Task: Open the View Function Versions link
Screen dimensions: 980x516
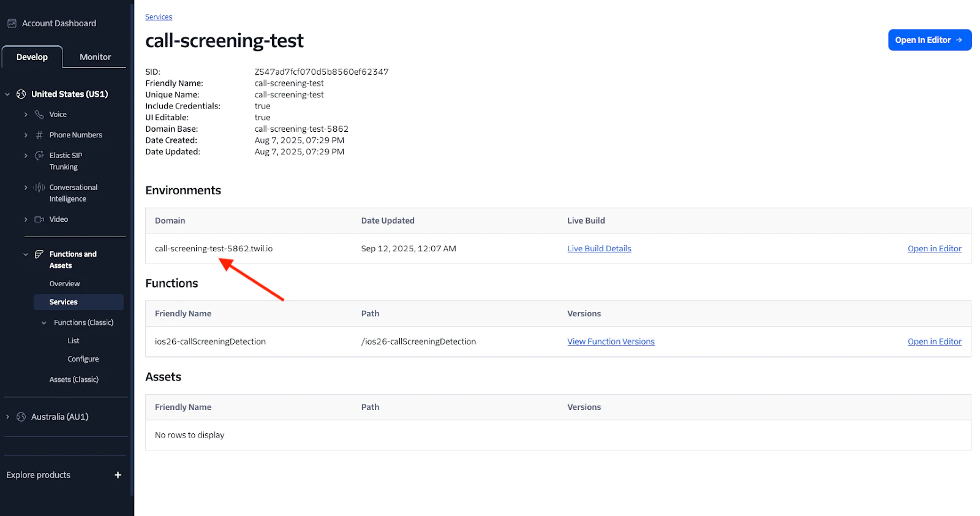Action: 611,342
